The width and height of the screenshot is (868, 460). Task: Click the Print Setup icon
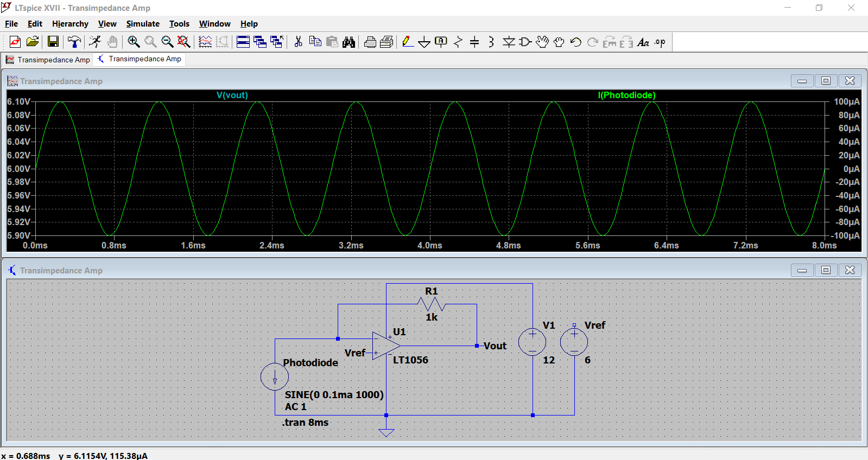point(370,42)
